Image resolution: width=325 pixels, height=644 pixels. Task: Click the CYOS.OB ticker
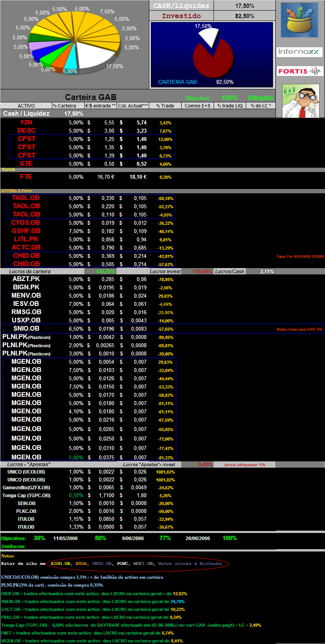click(26, 223)
